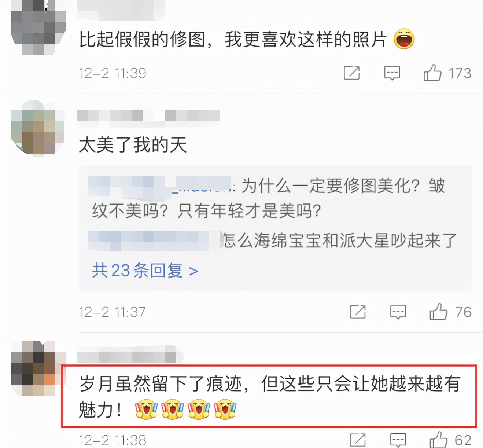Repost the comment posted at 11:39
This screenshot has height=448, width=483.
(x=352, y=73)
